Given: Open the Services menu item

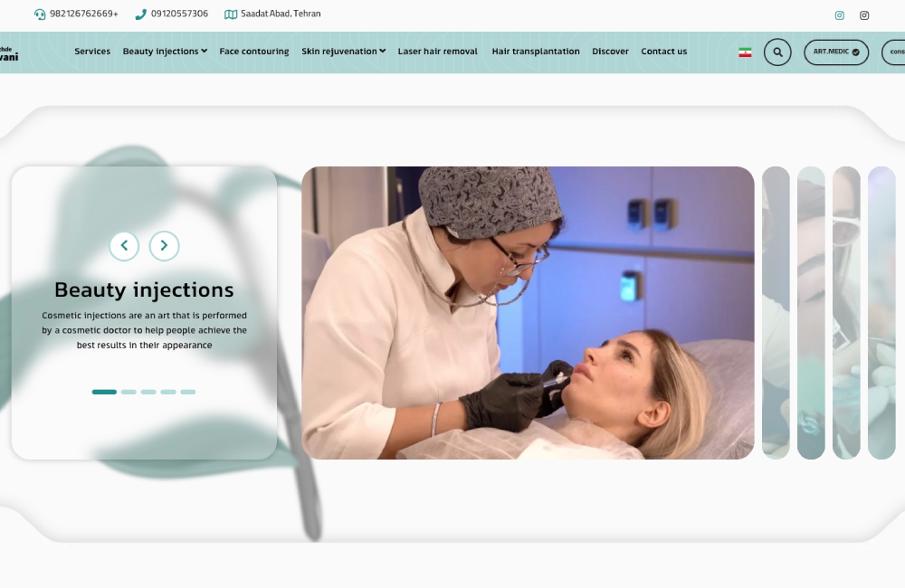Looking at the screenshot, I should [x=92, y=52].
